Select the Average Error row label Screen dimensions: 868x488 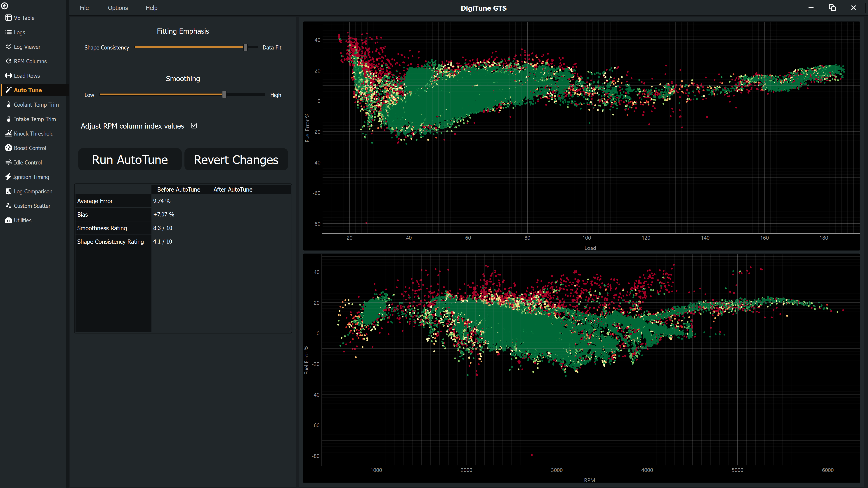pos(95,201)
